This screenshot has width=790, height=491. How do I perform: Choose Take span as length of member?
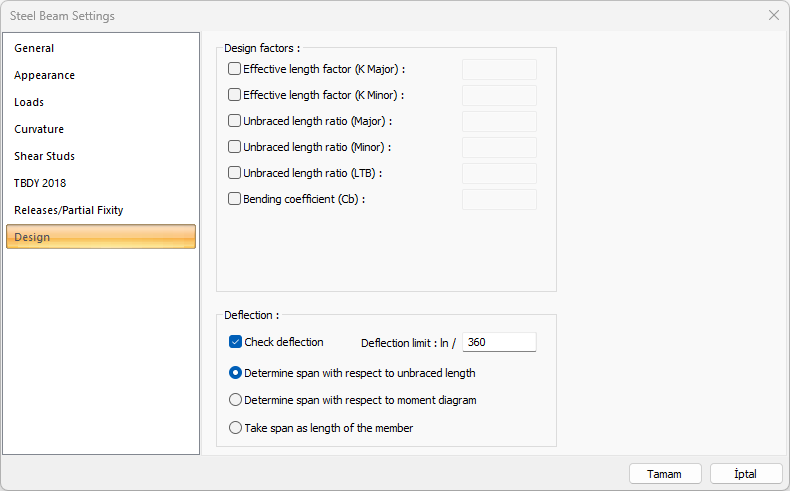(236, 428)
